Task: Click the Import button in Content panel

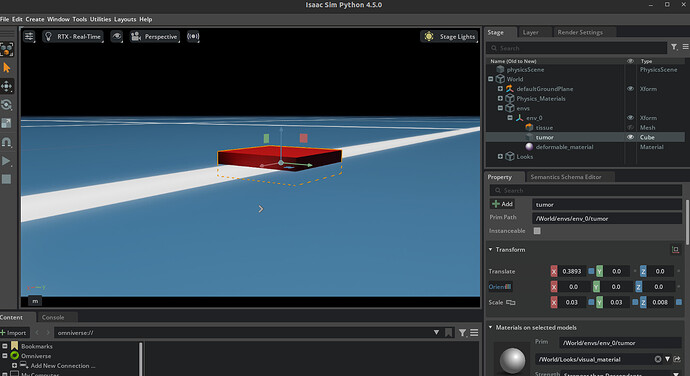Action: click(x=14, y=333)
